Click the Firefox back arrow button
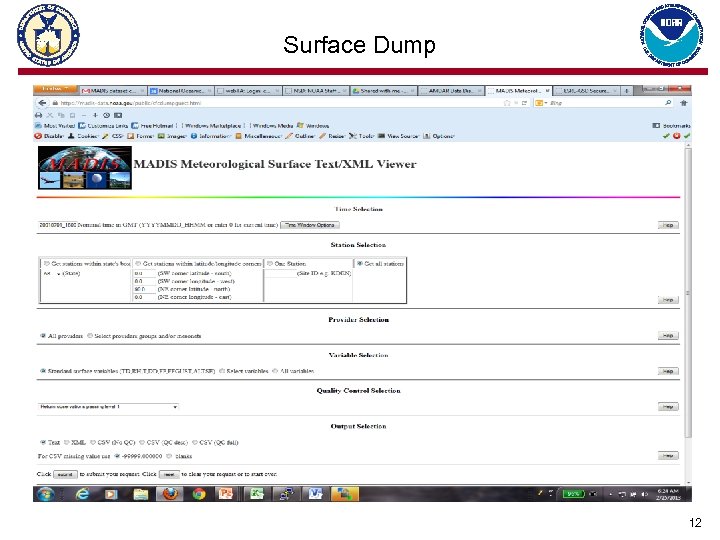The height and width of the screenshot is (540, 720). 42,103
